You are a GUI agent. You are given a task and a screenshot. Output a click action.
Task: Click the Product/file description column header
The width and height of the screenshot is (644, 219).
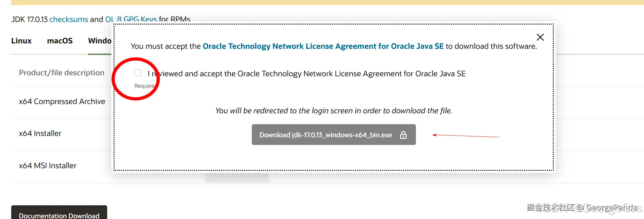[x=62, y=73]
